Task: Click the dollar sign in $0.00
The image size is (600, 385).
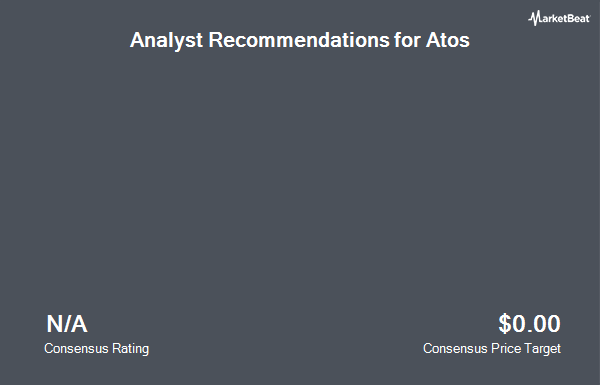Action: (505, 324)
